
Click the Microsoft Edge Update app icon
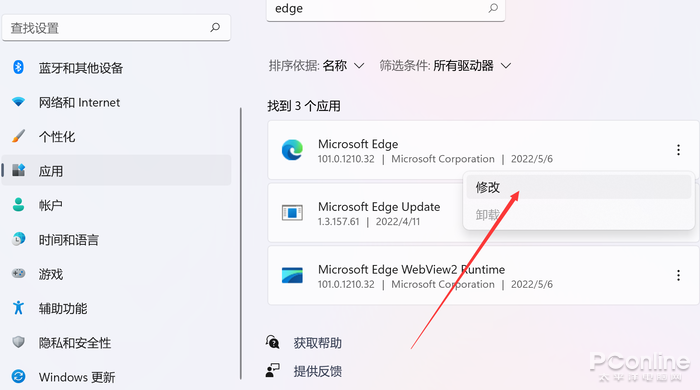coord(292,212)
